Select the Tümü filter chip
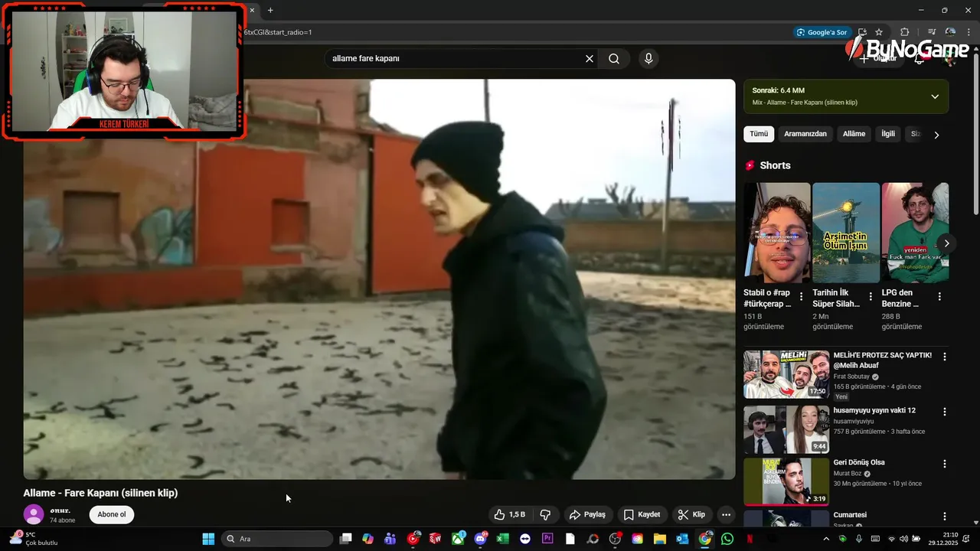This screenshot has height=551, width=980. tap(759, 134)
